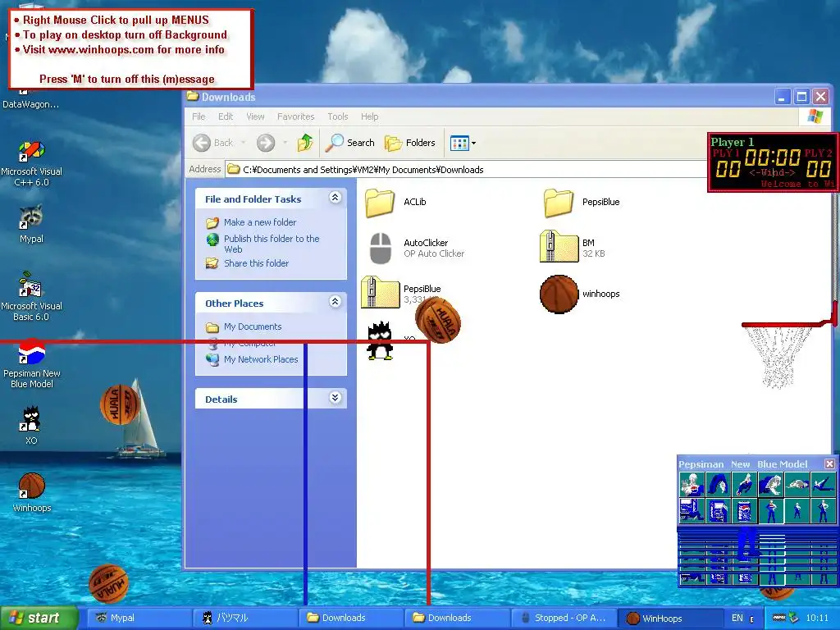The width and height of the screenshot is (840, 630).
Task: Open the Edit menu
Action: [x=226, y=116]
